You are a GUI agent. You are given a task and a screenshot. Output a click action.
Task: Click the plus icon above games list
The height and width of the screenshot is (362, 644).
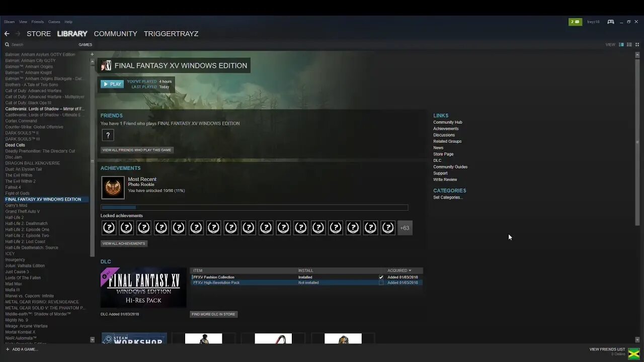tap(92, 54)
